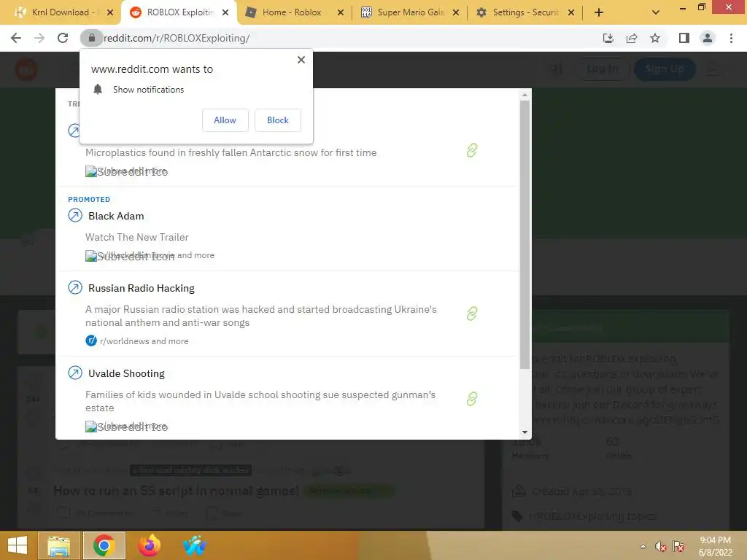Open the taskbar clock and date
This screenshot has width=747, height=560.
click(x=715, y=546)
